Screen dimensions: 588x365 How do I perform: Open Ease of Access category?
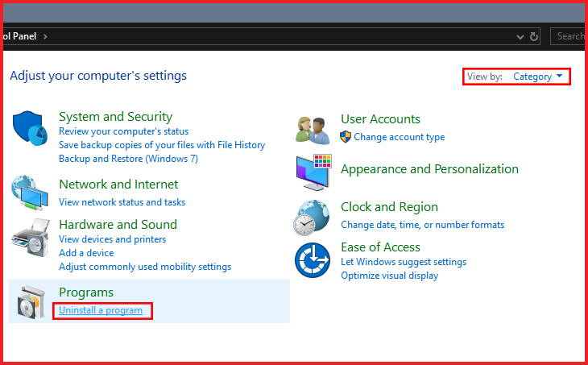point(381,247)
